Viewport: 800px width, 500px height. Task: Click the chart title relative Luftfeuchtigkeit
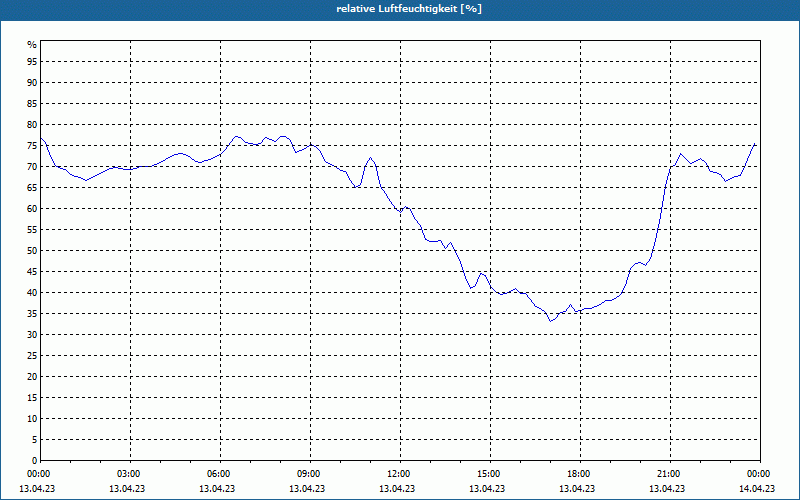409,9
